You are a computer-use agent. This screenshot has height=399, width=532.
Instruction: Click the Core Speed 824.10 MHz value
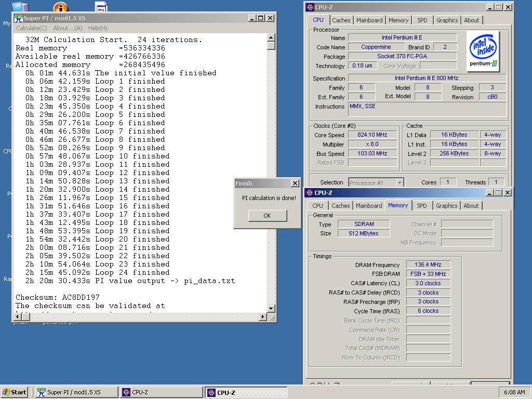click(372, 135)
